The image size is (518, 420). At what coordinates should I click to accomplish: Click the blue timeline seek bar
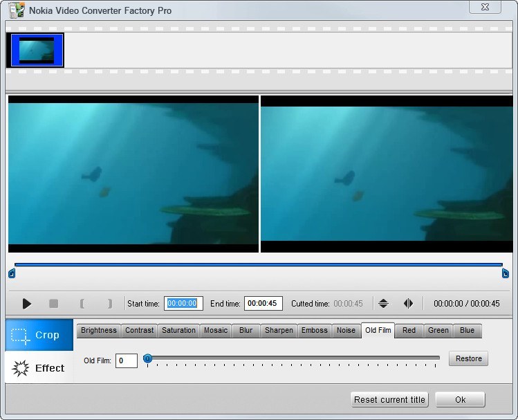click(x=259, y=265)
